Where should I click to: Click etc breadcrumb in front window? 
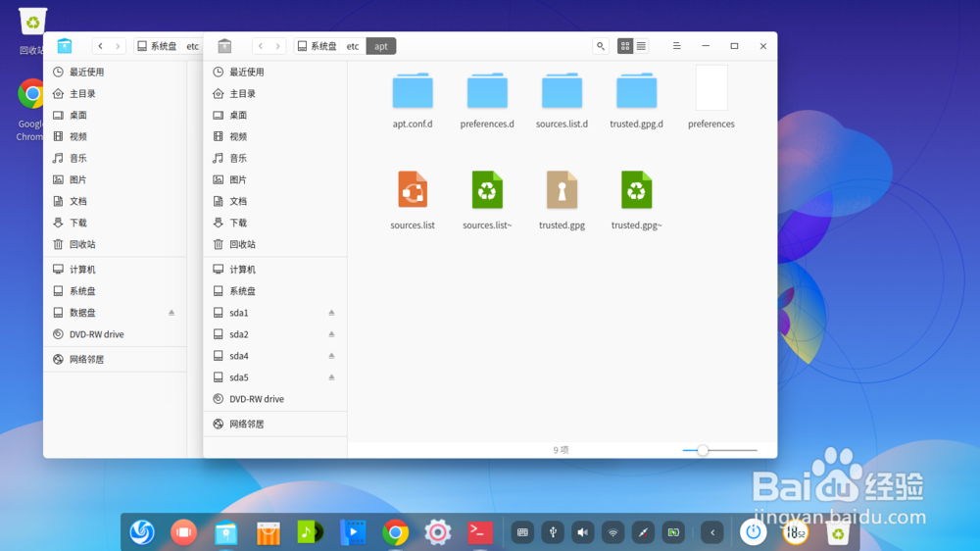pyautogui.click(x=353, y=46)
